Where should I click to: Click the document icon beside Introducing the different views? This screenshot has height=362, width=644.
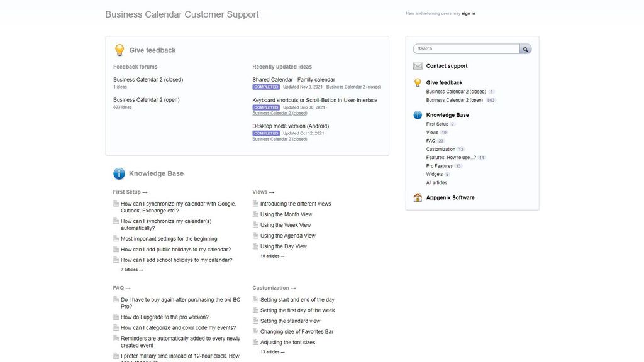pos(255,204)
